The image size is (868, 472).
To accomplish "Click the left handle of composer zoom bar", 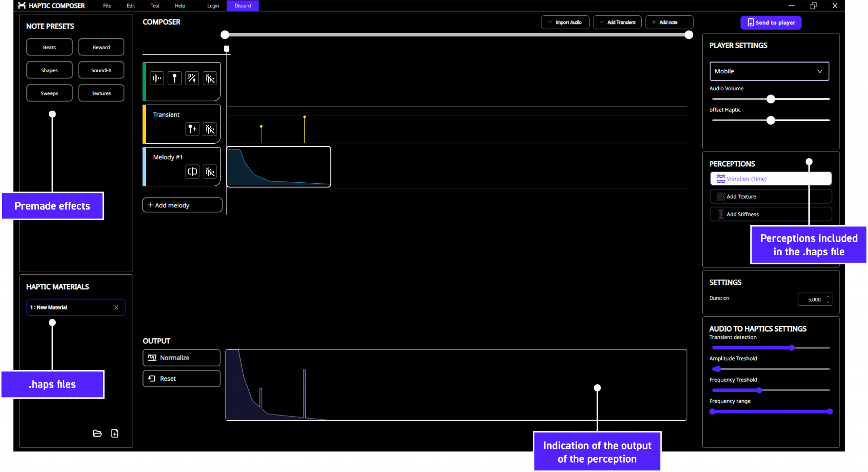I will click(225, 35).
